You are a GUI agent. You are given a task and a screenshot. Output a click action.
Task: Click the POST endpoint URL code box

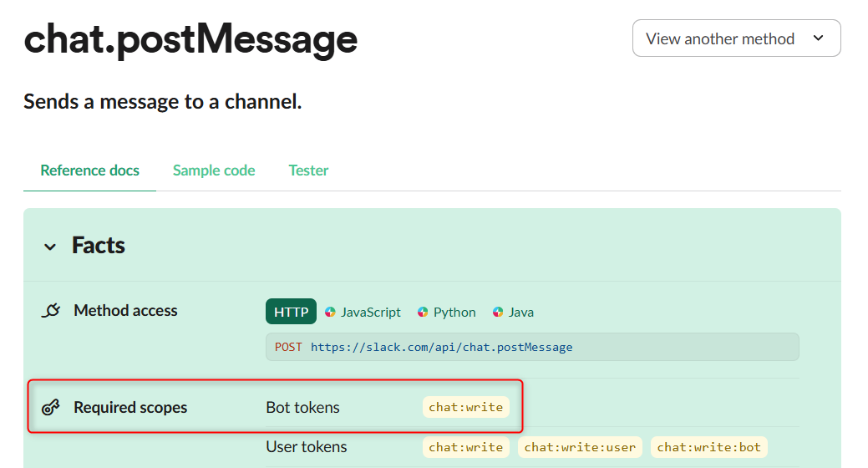[x=532, y=347]
